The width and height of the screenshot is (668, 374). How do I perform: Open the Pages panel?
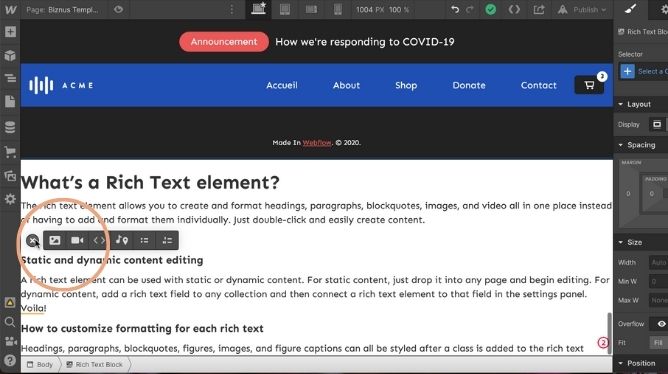(x=10, y=101)
